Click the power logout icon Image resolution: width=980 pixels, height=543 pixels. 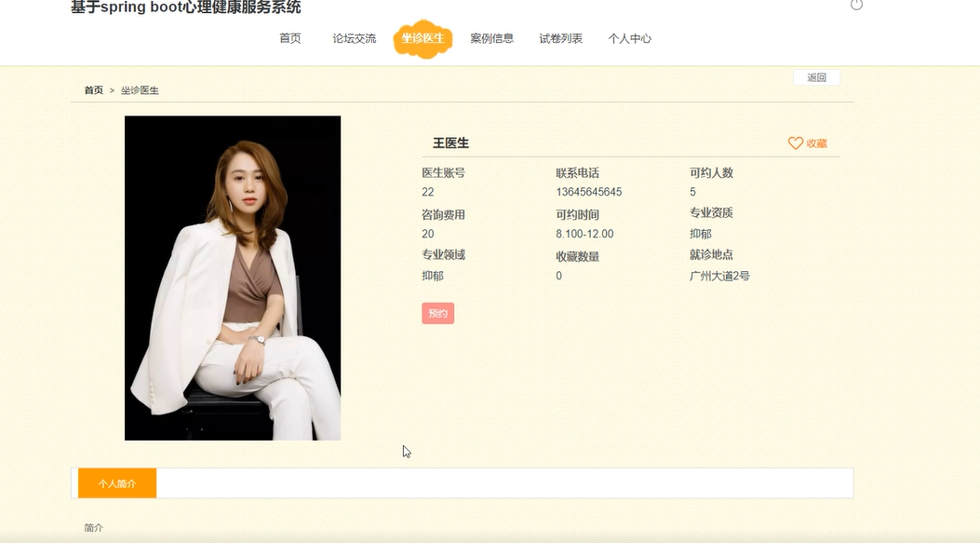click(856, 5)
